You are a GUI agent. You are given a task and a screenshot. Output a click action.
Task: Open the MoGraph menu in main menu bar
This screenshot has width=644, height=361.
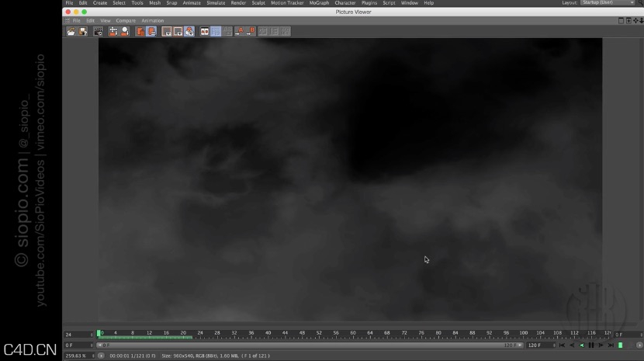pos(319,3)
